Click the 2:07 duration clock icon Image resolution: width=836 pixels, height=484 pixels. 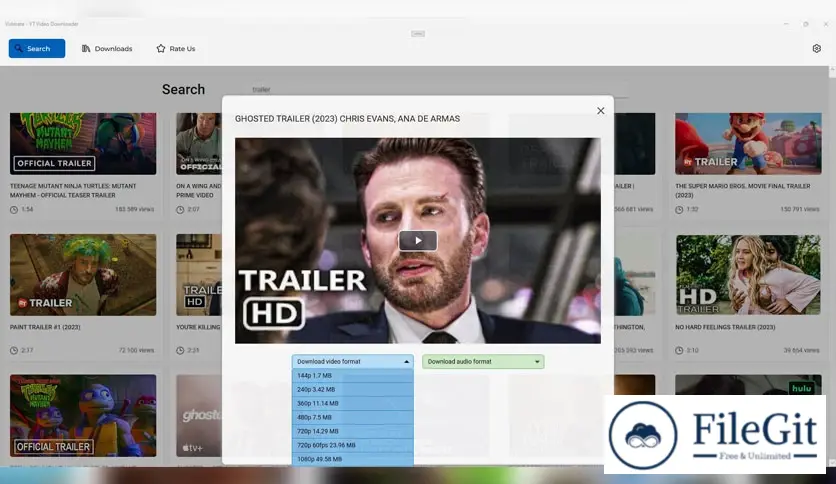180,210
